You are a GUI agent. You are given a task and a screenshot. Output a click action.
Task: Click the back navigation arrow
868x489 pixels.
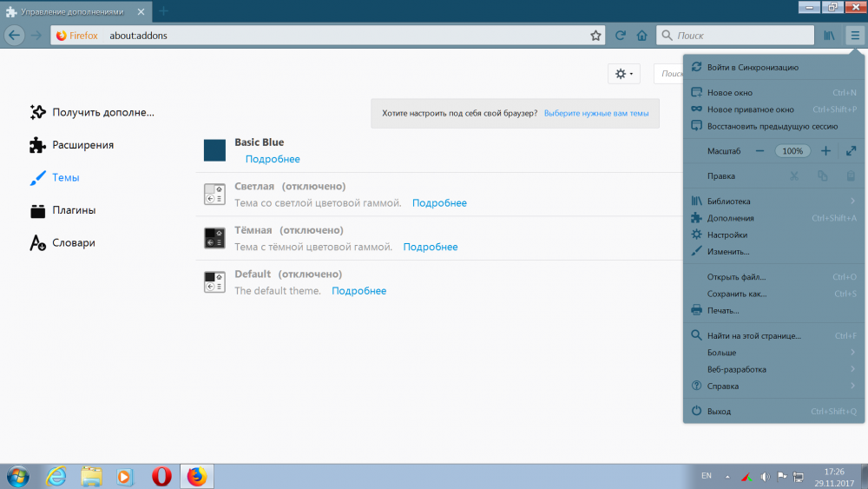pos(15,36)
